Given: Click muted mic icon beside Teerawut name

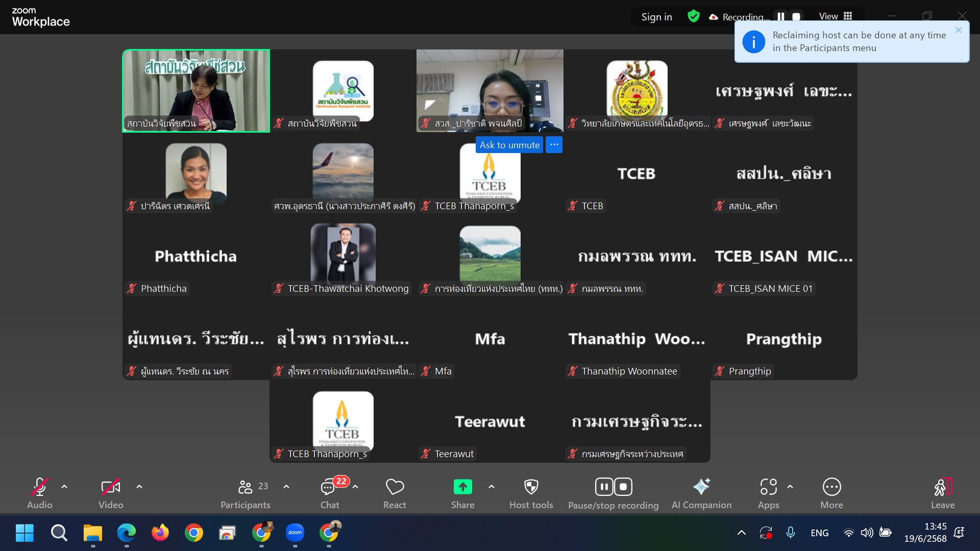Looking at the screenshot, I should click(426, 454).
